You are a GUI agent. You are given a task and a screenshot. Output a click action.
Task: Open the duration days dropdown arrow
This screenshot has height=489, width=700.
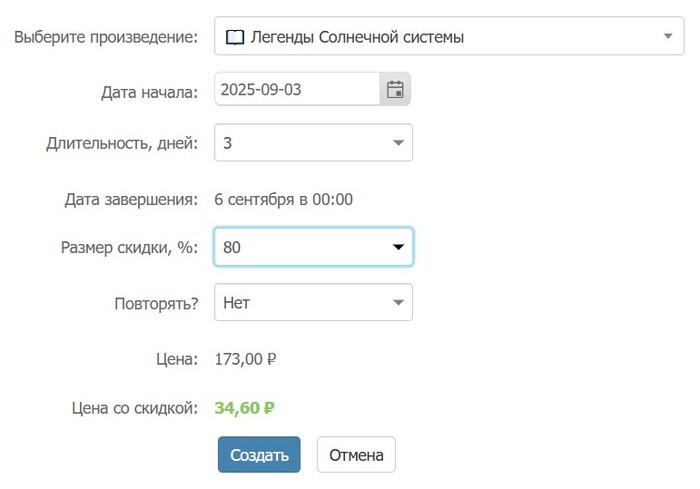[397, 143]
